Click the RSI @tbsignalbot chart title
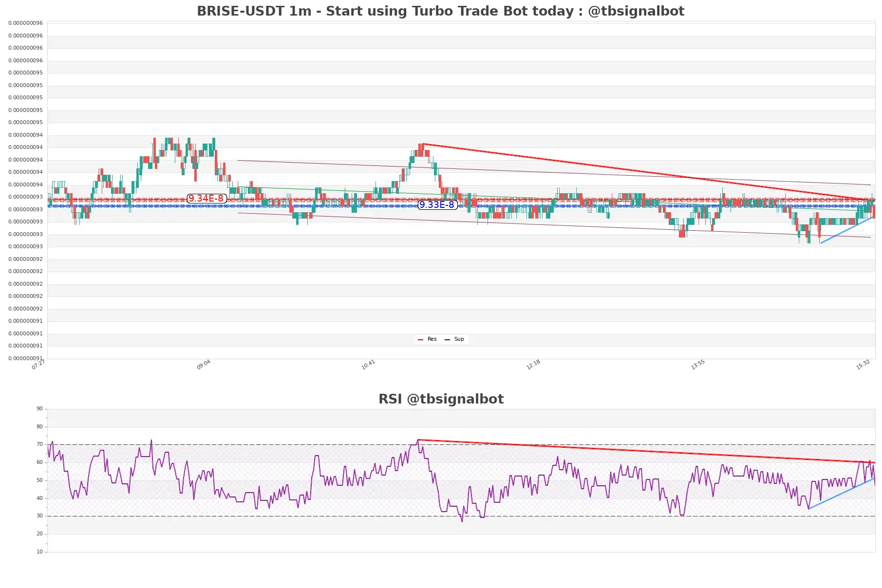Viewport: 882px width, 588px height. pos(441,399)
